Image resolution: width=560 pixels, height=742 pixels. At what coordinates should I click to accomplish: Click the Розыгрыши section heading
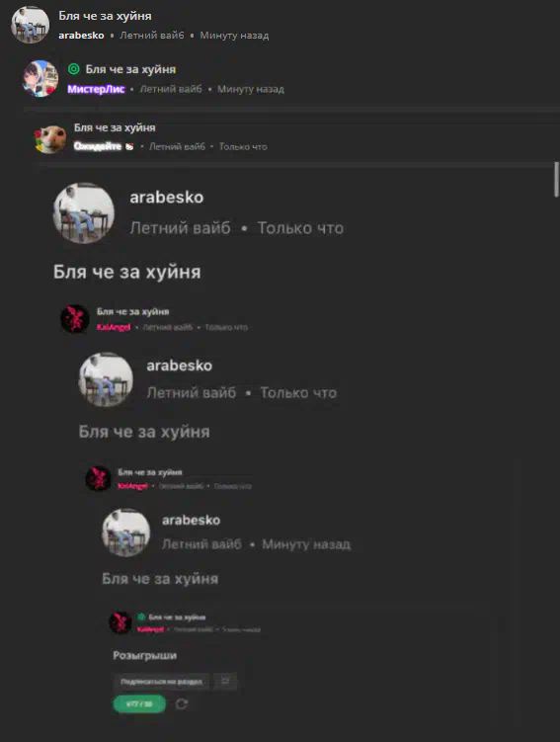coord(145,655)
